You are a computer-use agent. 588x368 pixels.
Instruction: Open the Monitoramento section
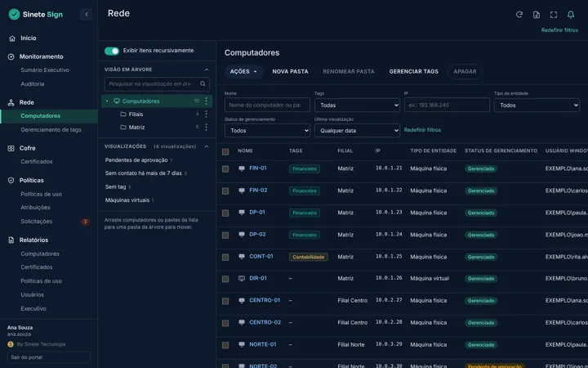42,56
